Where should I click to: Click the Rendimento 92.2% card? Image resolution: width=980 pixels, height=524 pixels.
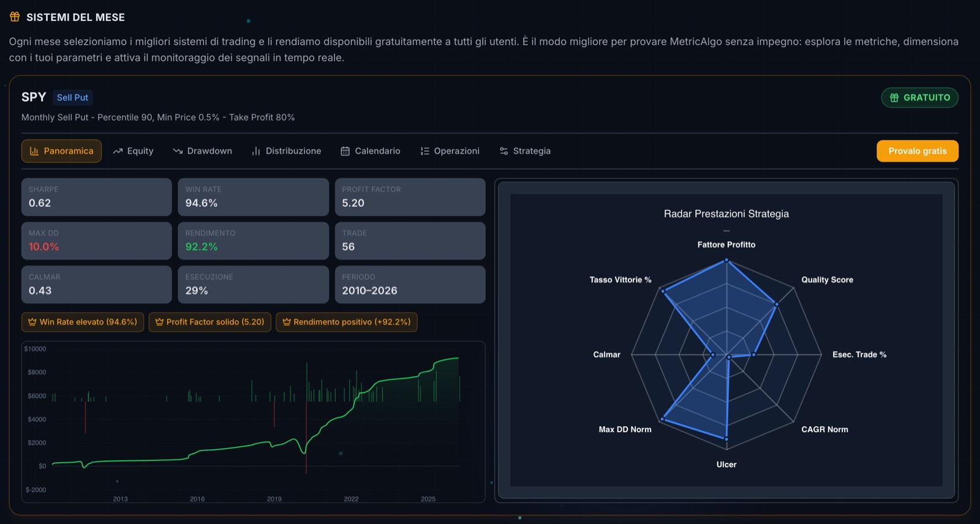(253, 241)
